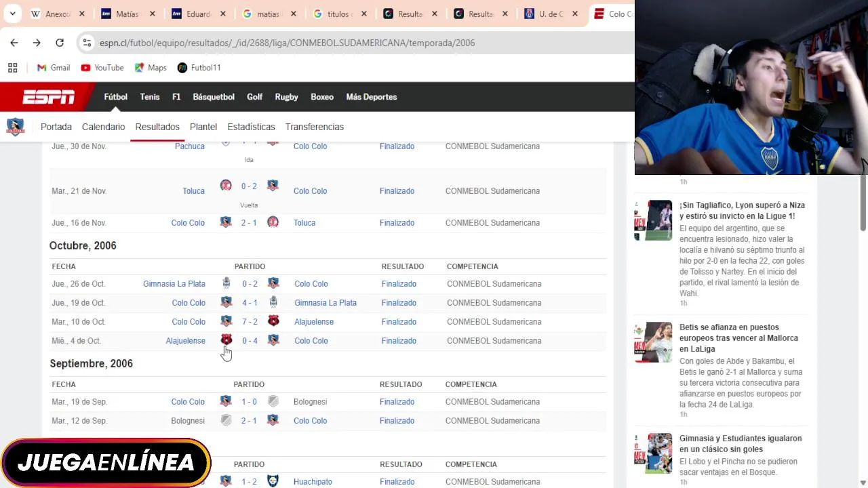The height and width of the screenshot is (488, 868).
Task: Click the 1 - 2 score vs Huachipato
Action: tap(249, 482)
